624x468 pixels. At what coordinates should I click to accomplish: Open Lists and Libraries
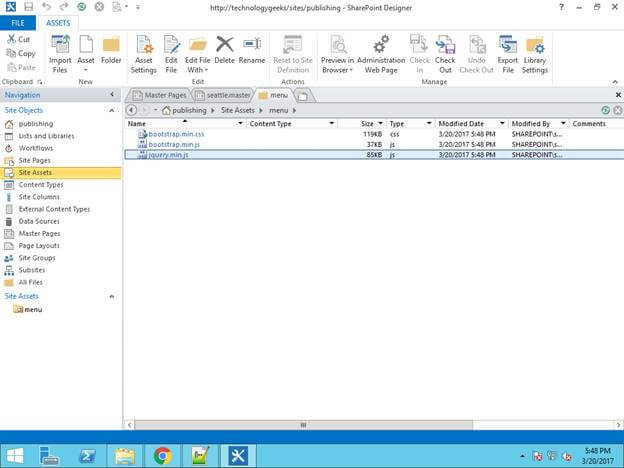47,136
